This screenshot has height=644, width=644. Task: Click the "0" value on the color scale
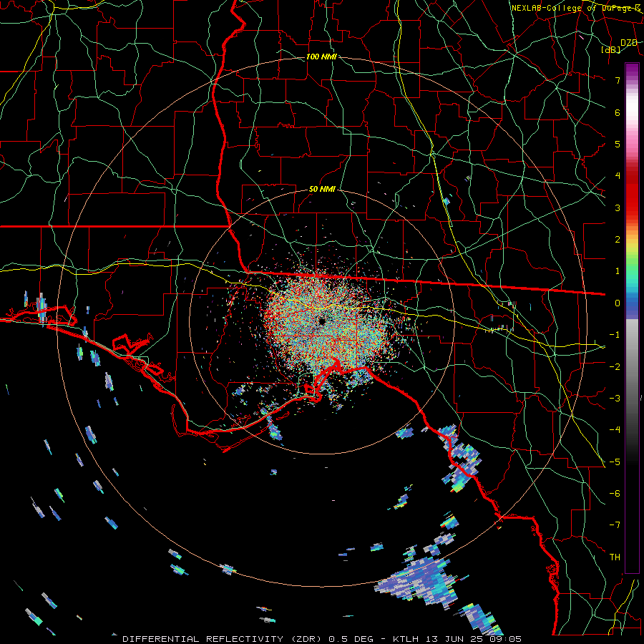coord(618,303)
